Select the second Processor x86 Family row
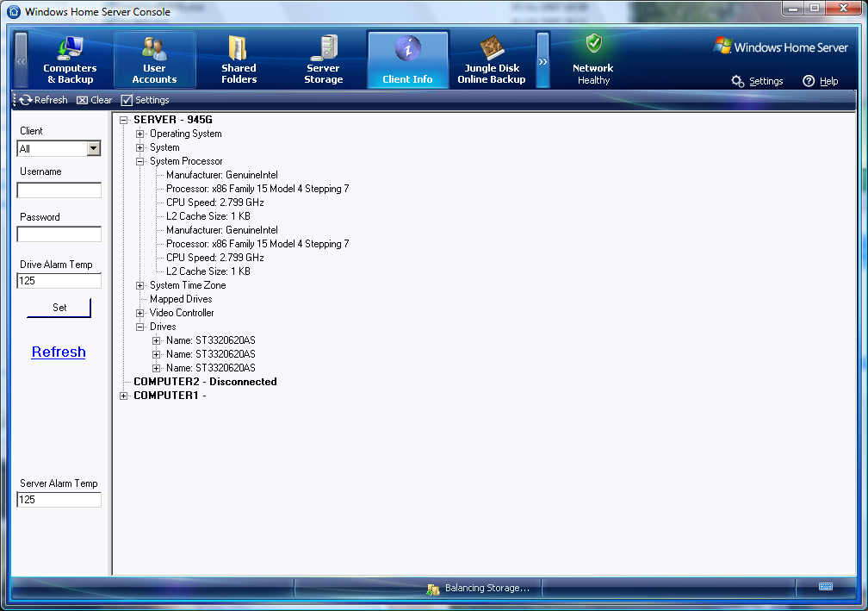Screen dimensions: 868x611 (257, 244)
